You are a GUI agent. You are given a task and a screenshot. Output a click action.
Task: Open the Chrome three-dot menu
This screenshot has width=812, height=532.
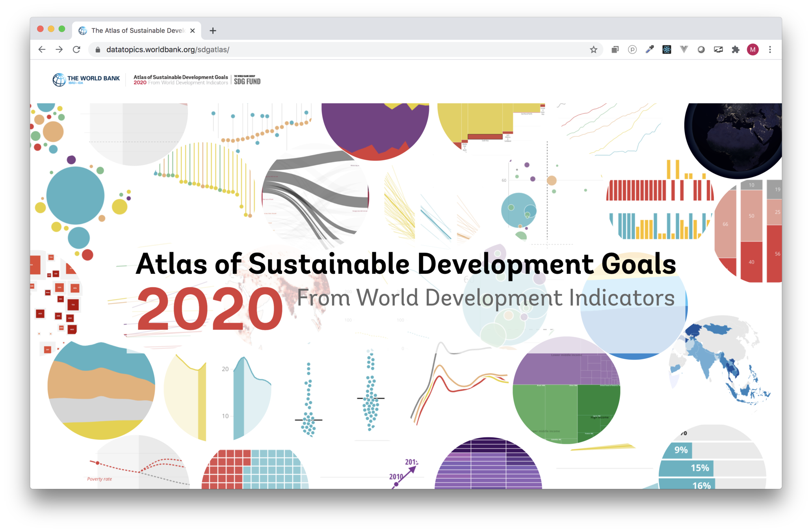(x=770, y=50)
